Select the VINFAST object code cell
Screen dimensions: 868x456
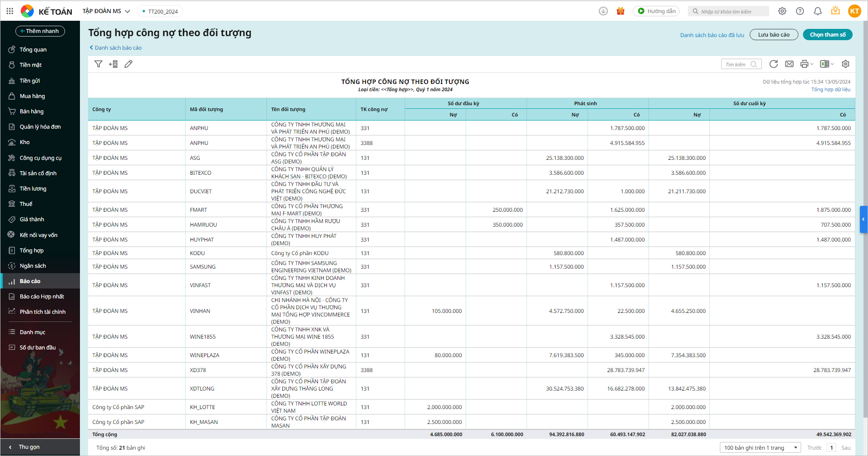click(226, 285)
